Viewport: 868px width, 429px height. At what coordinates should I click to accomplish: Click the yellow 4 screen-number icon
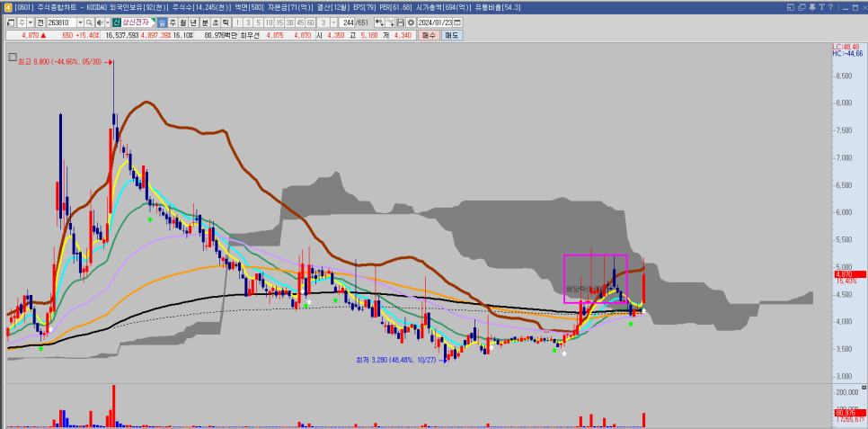[8, 8]
